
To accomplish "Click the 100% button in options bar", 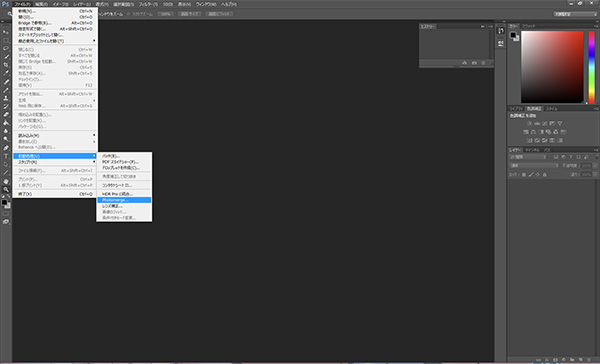I will (x=165, y=14).
